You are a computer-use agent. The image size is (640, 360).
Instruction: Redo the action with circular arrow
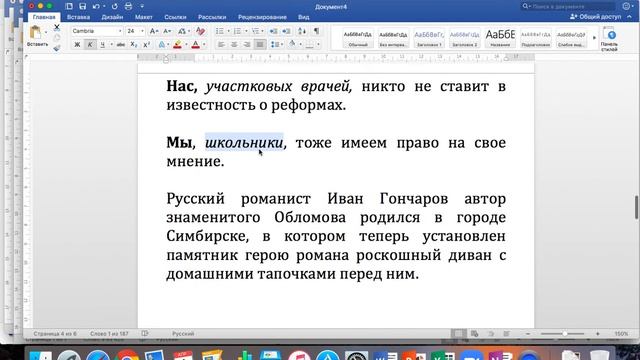click(x=114, y=6)
